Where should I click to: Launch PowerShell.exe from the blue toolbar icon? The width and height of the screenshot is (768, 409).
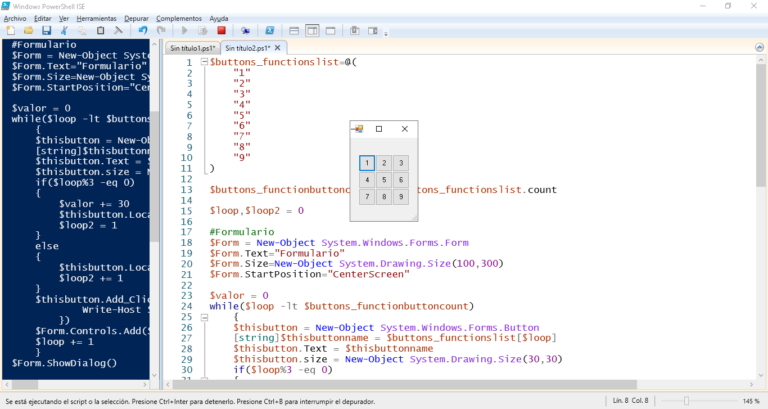coord(269,30)
